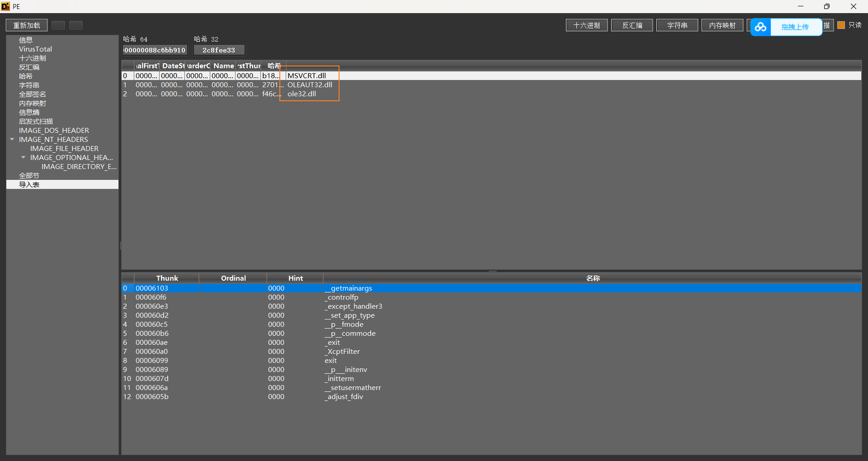The image size is (868, 461).
Task: Select the __p__fmode function row
Action: point(491,324)
